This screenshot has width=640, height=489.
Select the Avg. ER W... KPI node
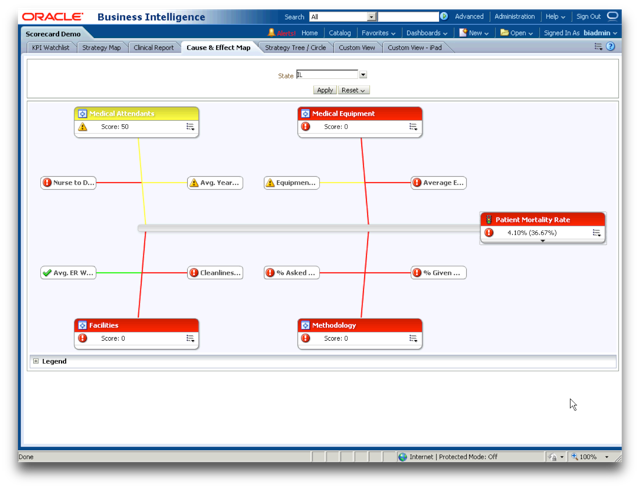click(x=69, y=273)
